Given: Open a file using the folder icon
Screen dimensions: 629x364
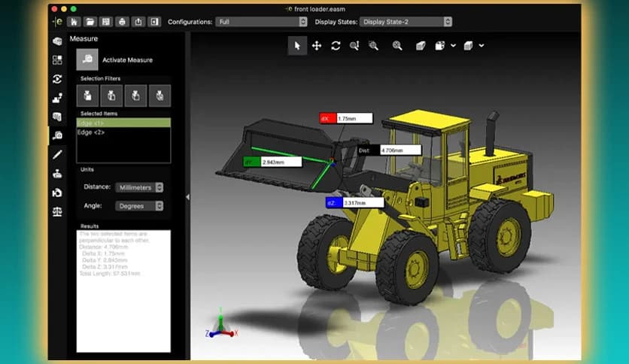Looking at the screenshot, I should pyautogui.click(x=90, y=22).
